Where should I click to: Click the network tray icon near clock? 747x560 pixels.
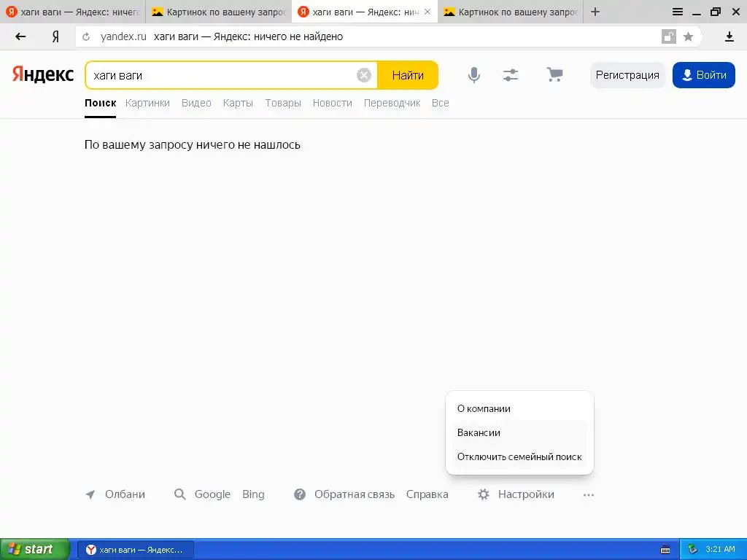click(x=693, y=550)
